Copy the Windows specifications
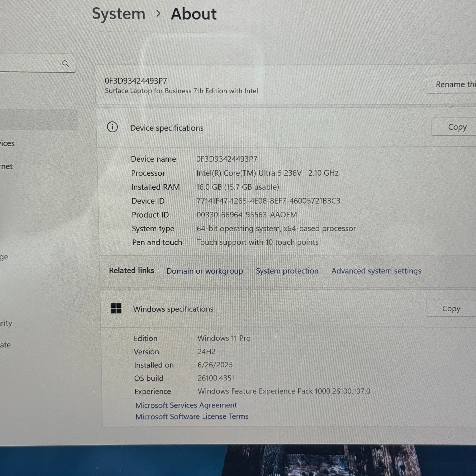Screen dimensions: 476x476 pos(451,308)
